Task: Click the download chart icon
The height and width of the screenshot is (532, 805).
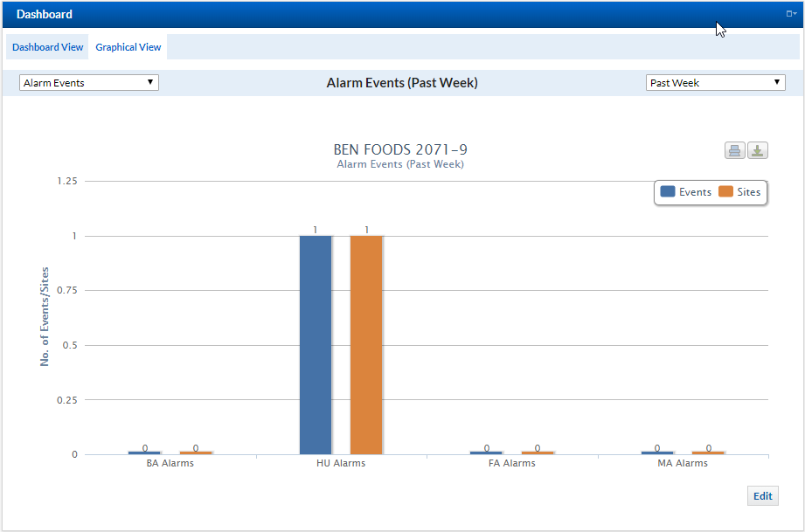Action: tap(757, 151)
